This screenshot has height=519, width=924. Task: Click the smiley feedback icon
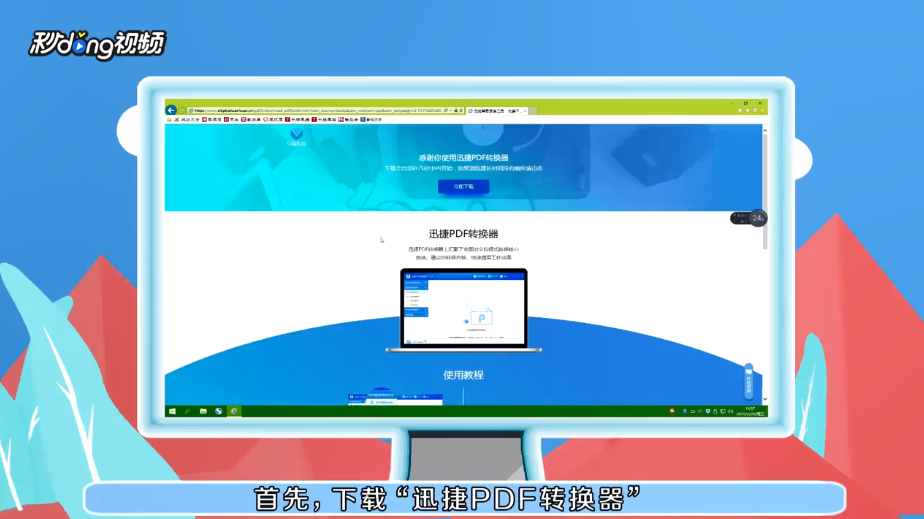pos(763,110)
